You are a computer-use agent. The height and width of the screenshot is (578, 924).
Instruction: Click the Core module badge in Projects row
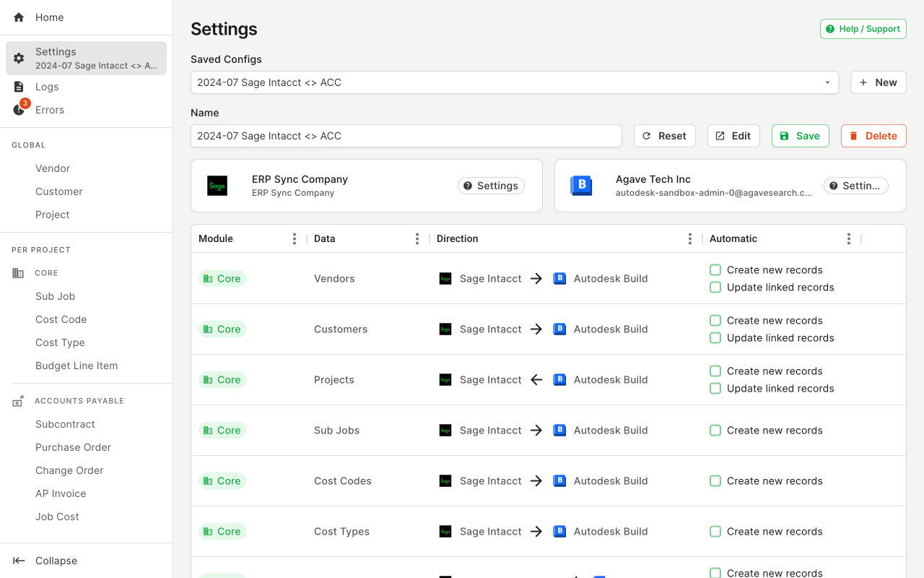point(222,379)
